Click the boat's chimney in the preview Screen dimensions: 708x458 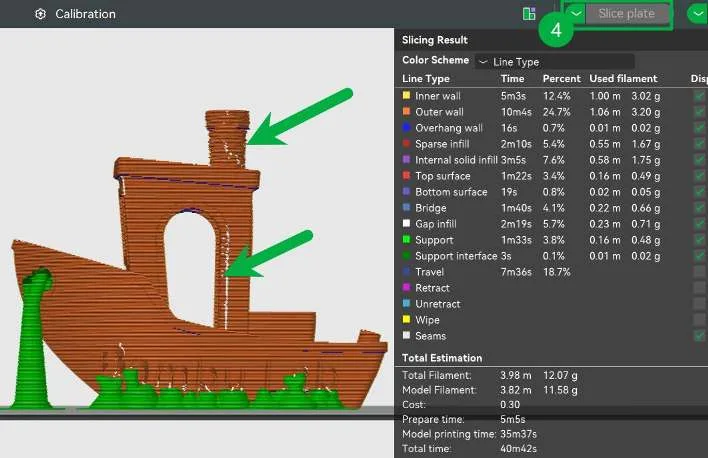coord(227,138)
